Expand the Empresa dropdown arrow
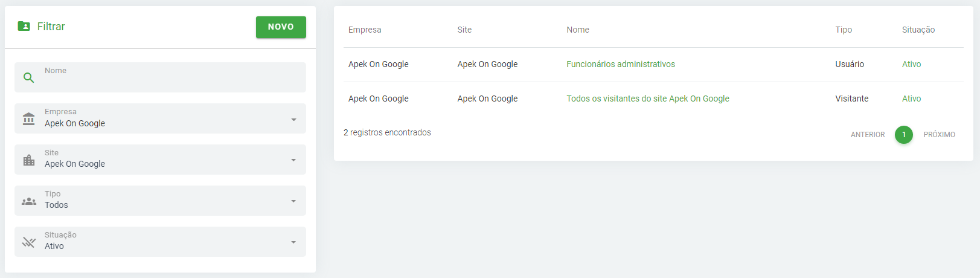This screenshot has width=980, height=278. (x=293, y=119)
